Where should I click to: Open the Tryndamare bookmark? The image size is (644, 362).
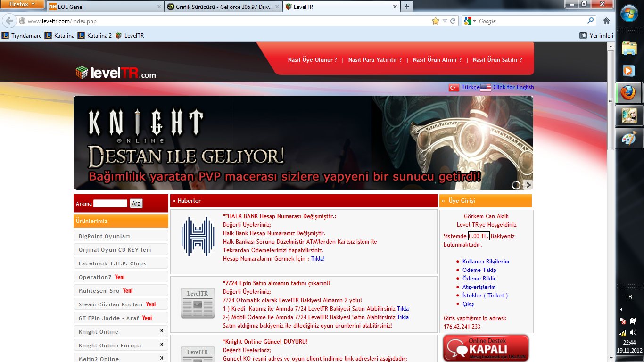22,35
